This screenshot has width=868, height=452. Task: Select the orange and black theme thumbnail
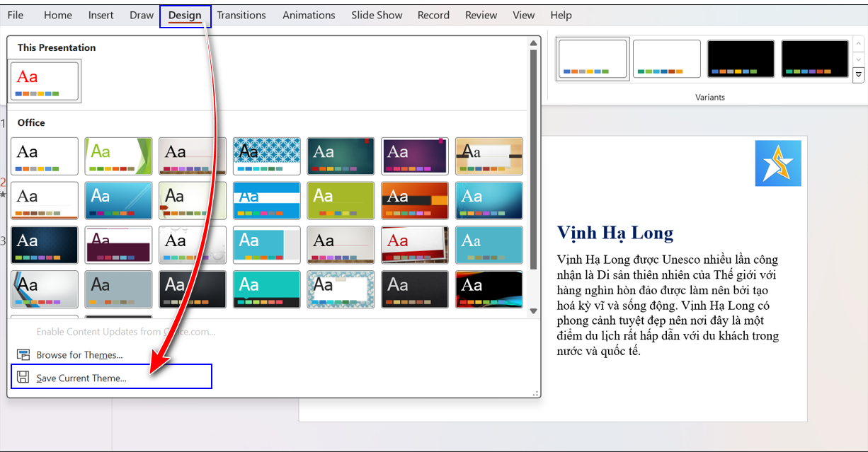[x=415, y=200]
